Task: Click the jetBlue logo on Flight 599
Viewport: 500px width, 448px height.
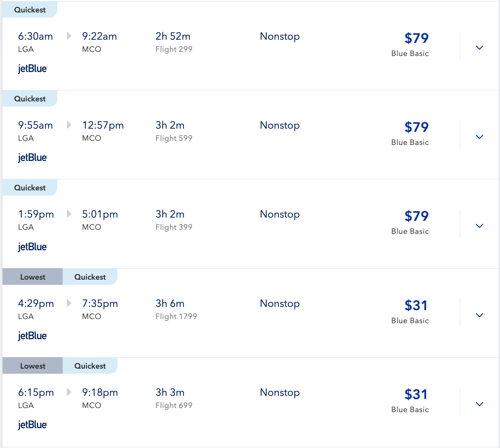Action: 32,157
